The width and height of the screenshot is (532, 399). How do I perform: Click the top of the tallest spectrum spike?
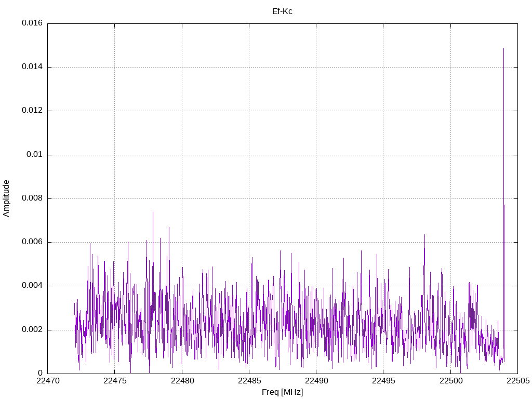click(x=503, y=48)
